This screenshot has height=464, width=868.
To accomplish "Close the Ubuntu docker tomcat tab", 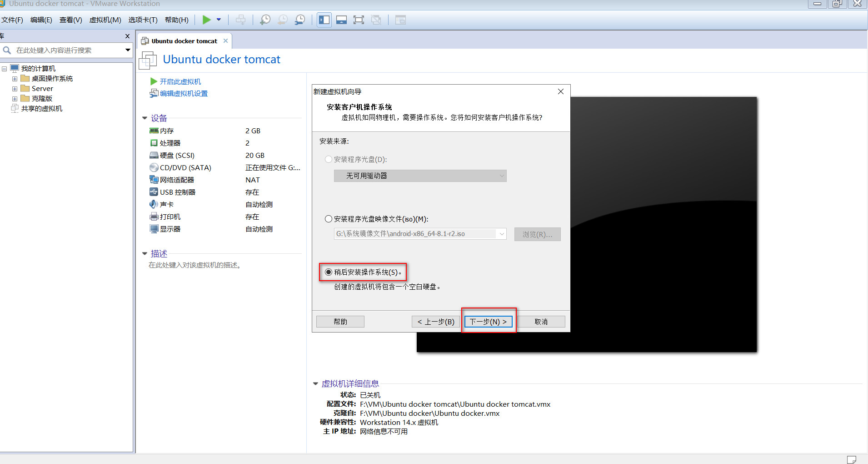I will pos(225,40).
